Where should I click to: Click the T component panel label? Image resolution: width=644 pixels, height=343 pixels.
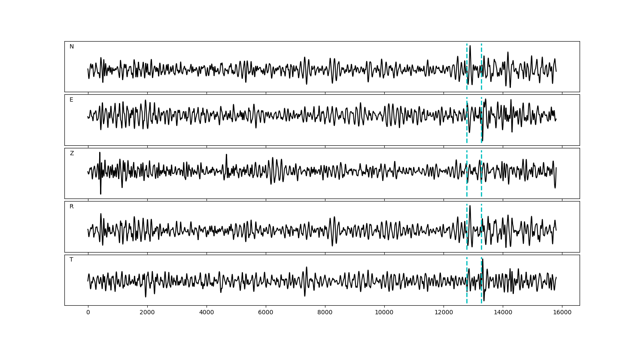72,260
